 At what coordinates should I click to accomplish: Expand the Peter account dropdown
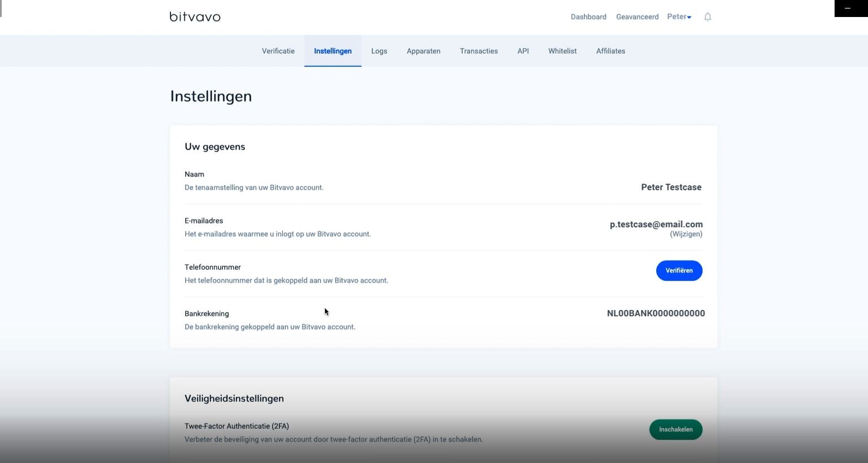(679, 17)
